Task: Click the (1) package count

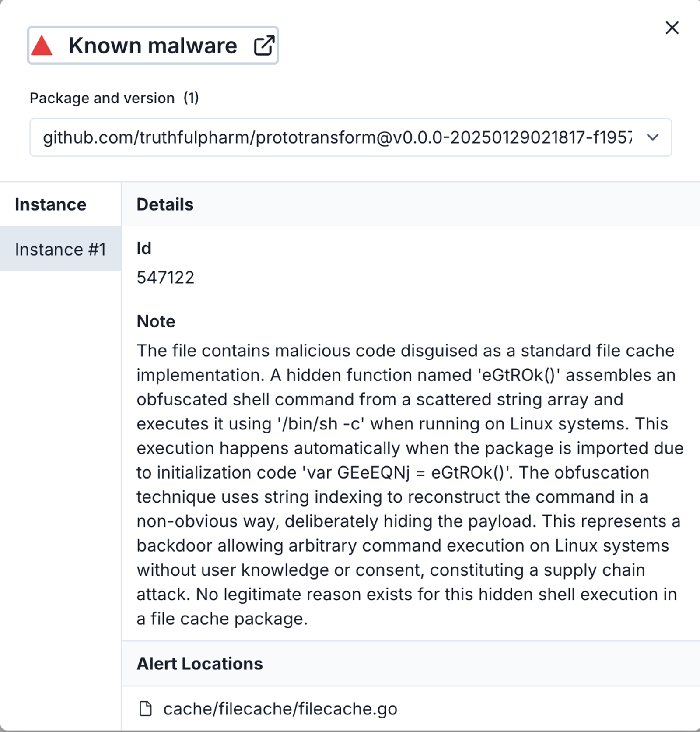Action: click(x=191, y=98)
